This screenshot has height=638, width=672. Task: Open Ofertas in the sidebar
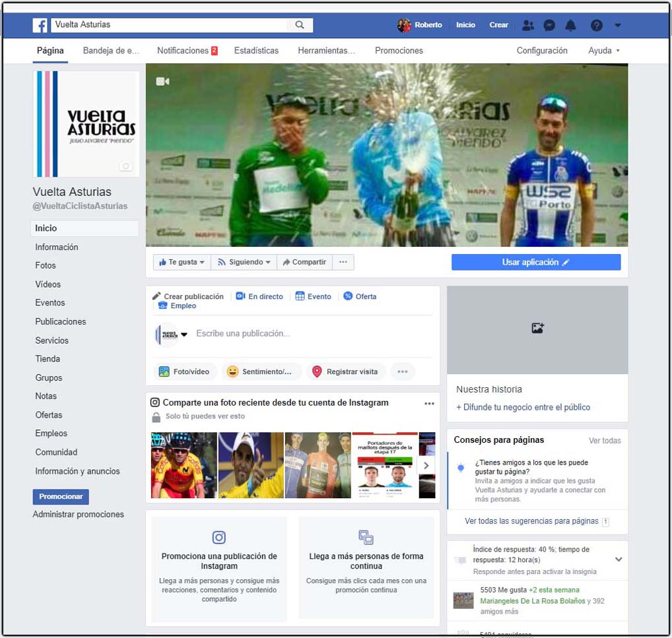(49, 415)
